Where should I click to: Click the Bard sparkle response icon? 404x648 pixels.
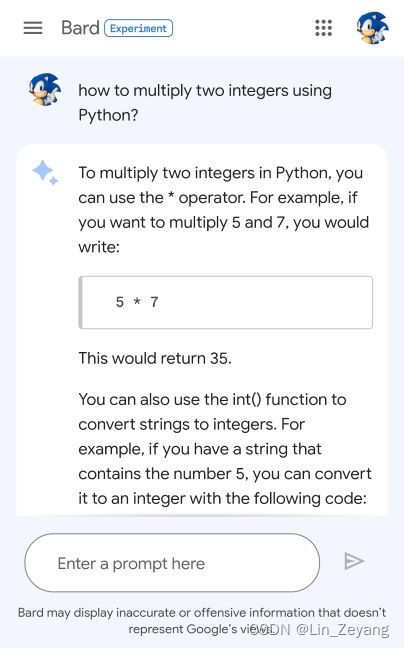pos(45,172)
